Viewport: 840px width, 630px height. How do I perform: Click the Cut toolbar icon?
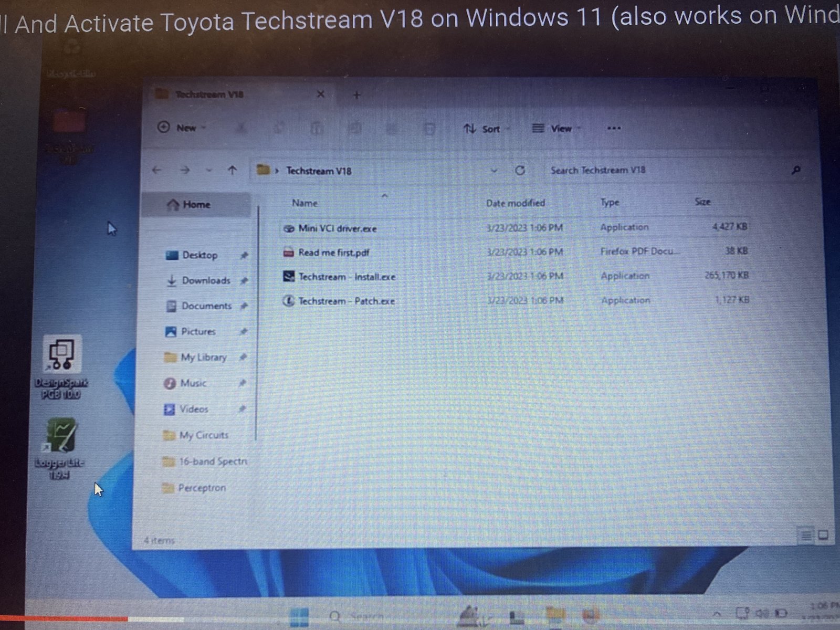pos(240,128)
